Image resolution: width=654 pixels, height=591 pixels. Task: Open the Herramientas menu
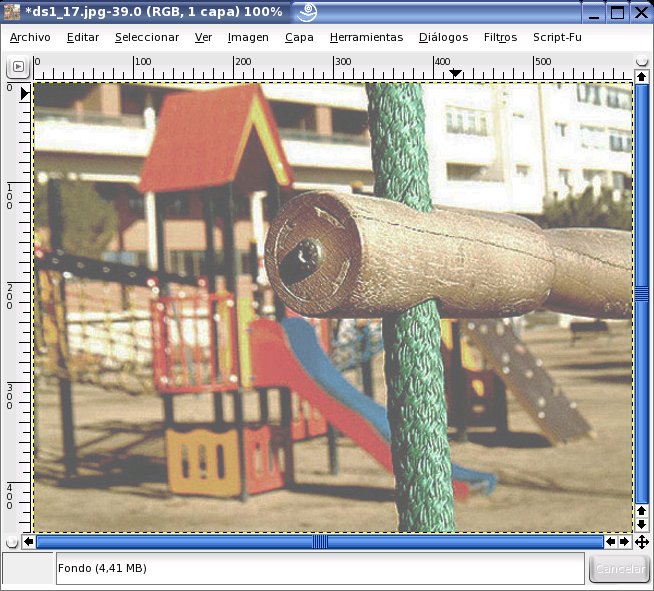[x=366, y=38]
